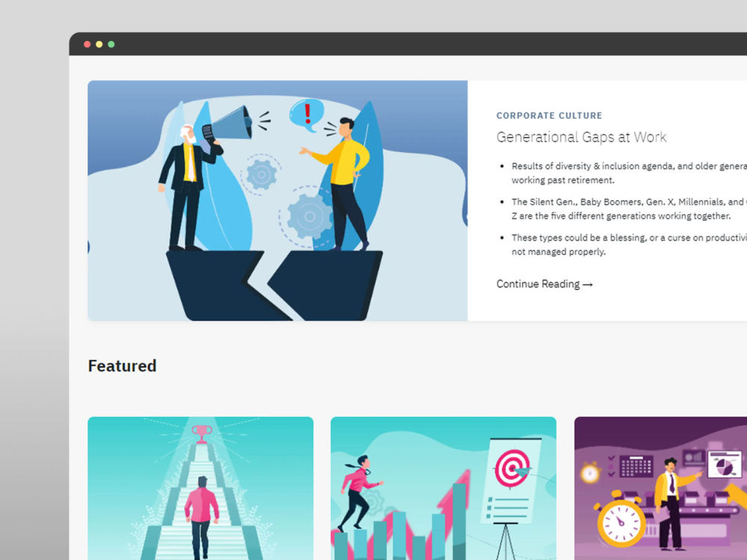Open the purple stopwatch productivity featured card
Image resolution: width=747 pixels, height=560 pixels.
pyautogui.click(x=661, y=488)
